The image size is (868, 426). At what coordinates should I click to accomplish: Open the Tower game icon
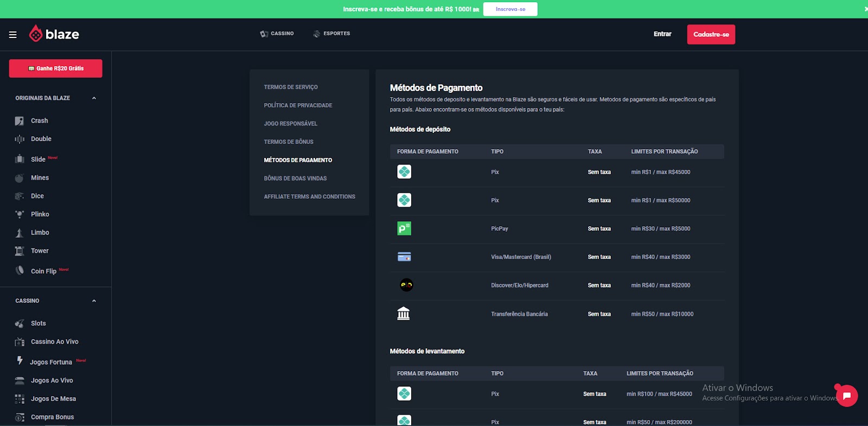click(20, 251)
